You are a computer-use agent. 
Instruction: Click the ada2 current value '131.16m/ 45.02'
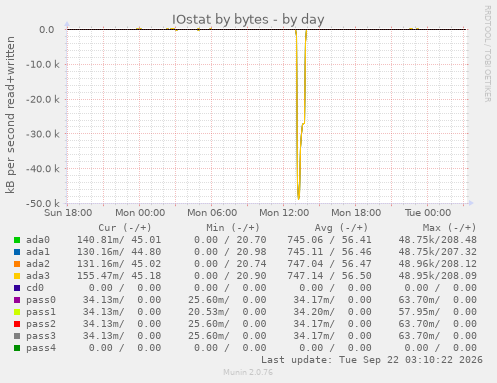coord(119,264)
